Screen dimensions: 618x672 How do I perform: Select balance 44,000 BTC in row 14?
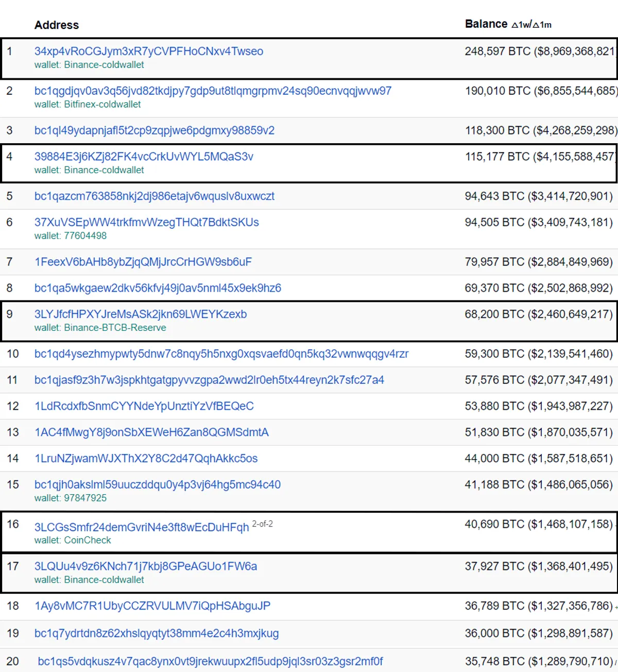pos(539,459)
